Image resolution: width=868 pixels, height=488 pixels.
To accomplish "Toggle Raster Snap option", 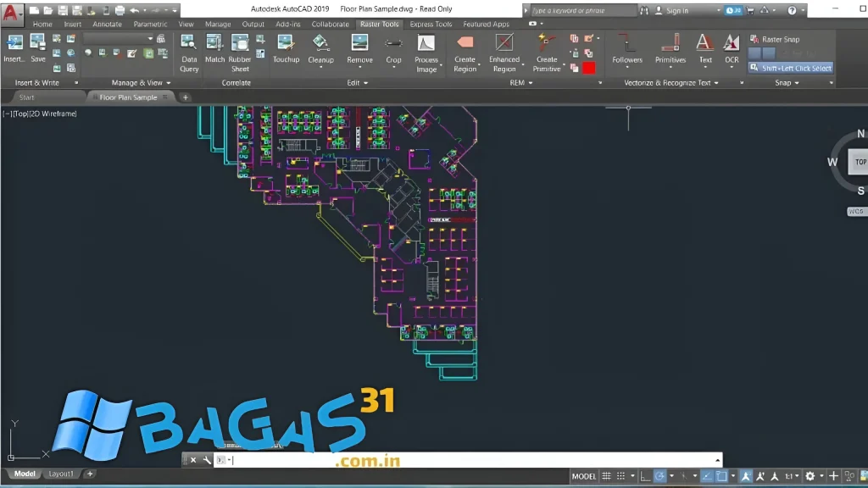I will 775,39.
